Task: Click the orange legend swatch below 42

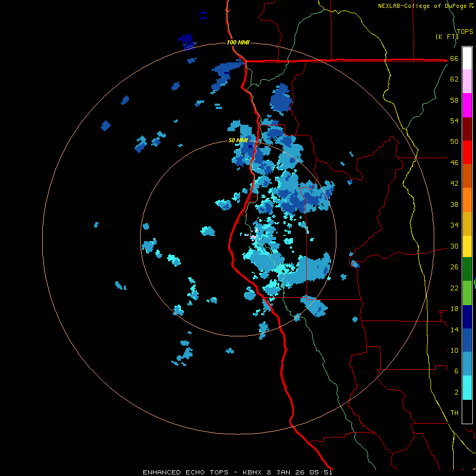Action: (467, 200)
